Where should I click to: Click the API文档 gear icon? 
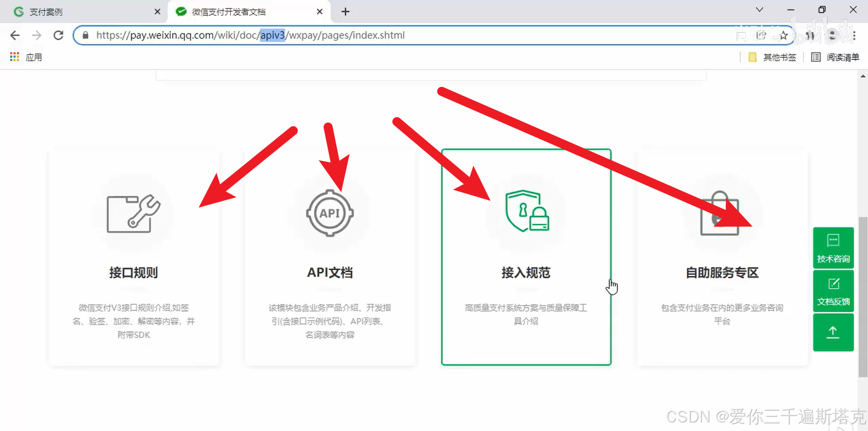(x=330, y=213)
